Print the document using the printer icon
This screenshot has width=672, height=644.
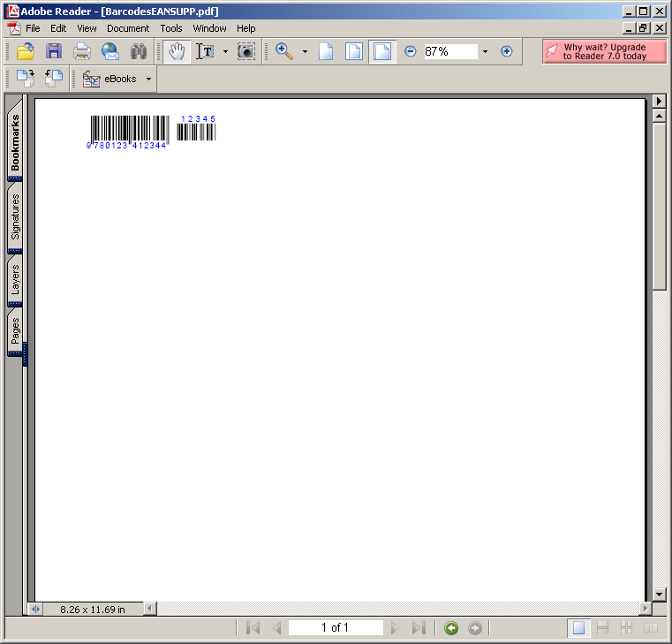tap(82, 51)
